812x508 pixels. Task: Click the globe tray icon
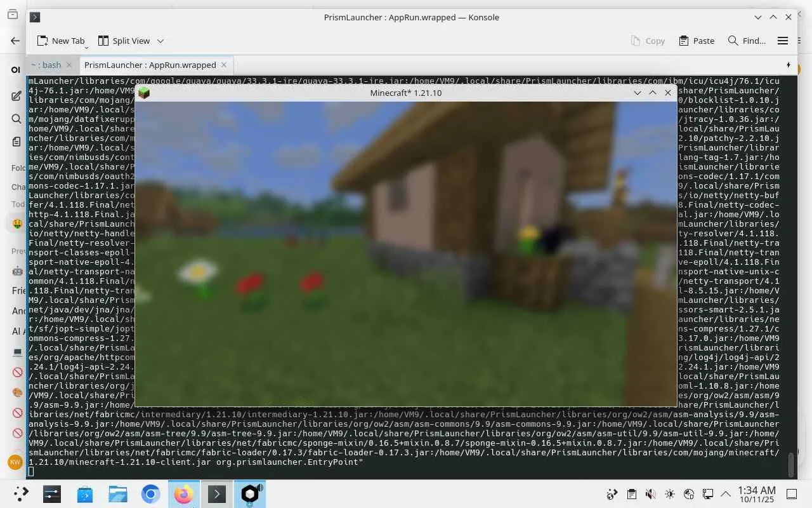click(x=689, y=494)
